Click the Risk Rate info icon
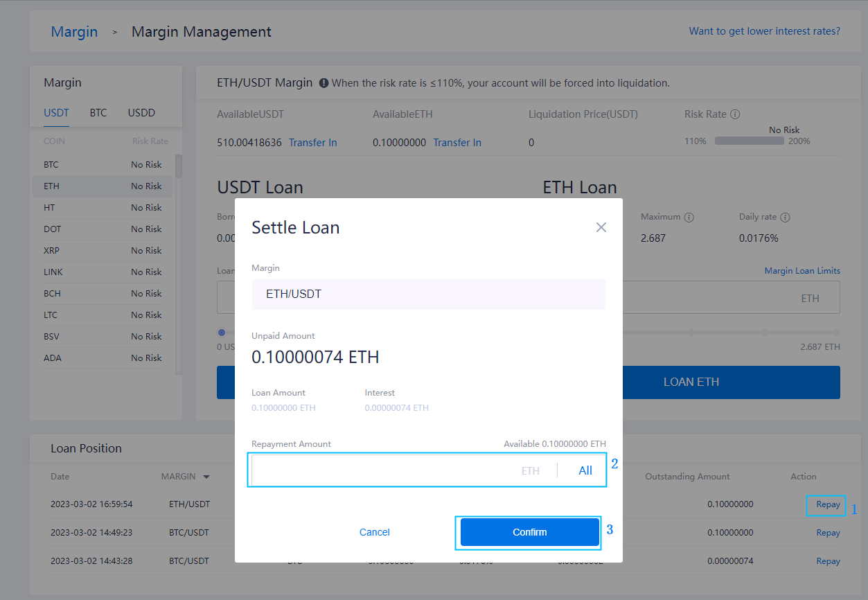Screen dimensions: 868x600 735,114
